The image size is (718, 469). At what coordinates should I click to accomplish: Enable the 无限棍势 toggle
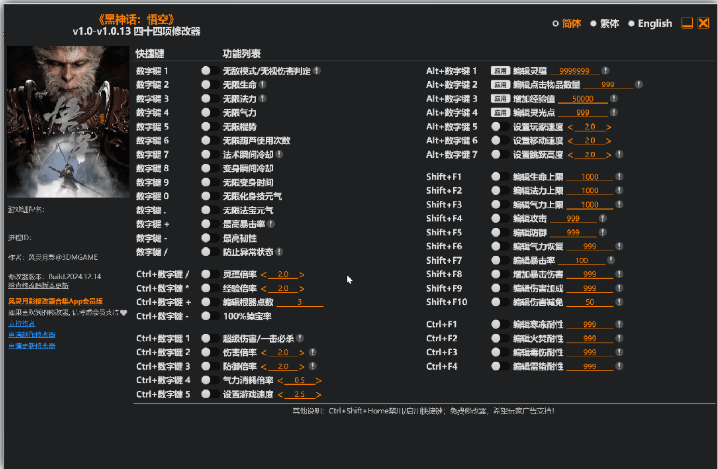click(x=209, y=126)
